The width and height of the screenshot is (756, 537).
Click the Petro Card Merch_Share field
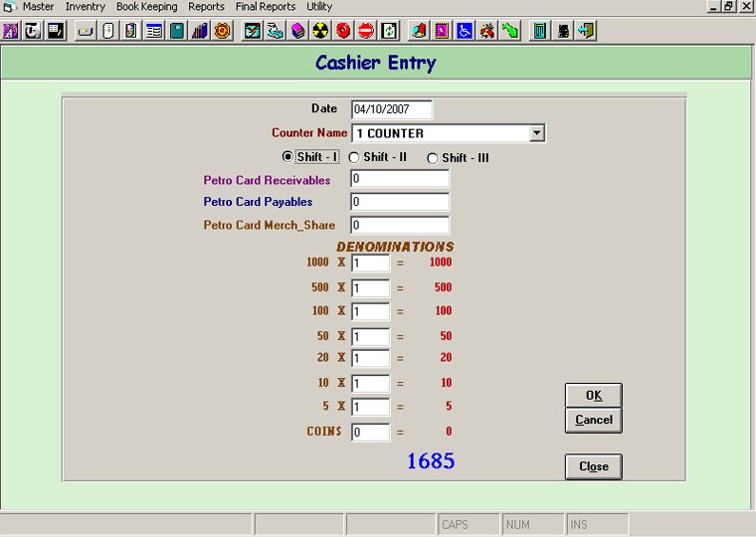coord(400,225)
